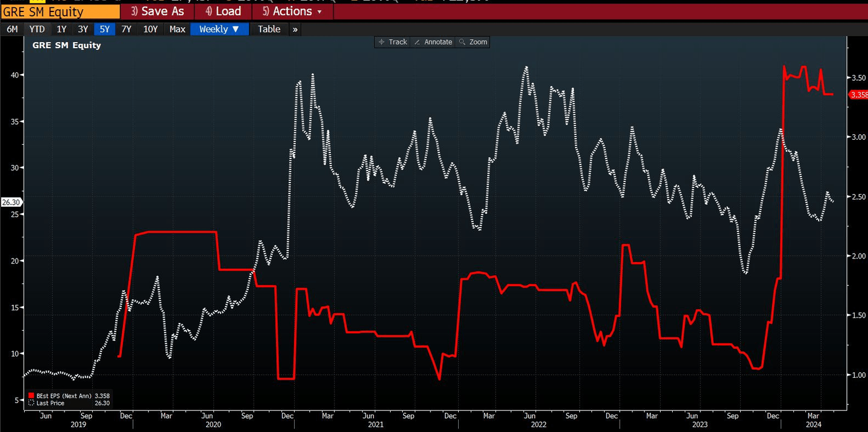This screenshot has height=432, width=868.
Task: Select the 1Y time range
Action: pyautogui.click(x=61, y=29)
